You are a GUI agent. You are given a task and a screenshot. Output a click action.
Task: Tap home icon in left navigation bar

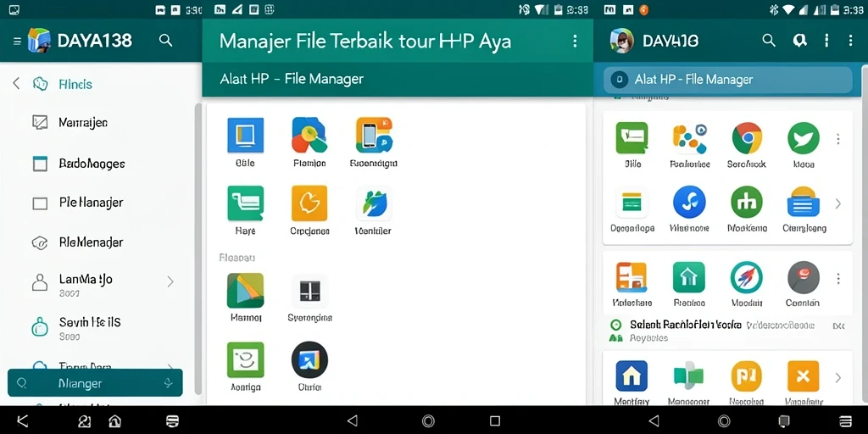(115, 420)
